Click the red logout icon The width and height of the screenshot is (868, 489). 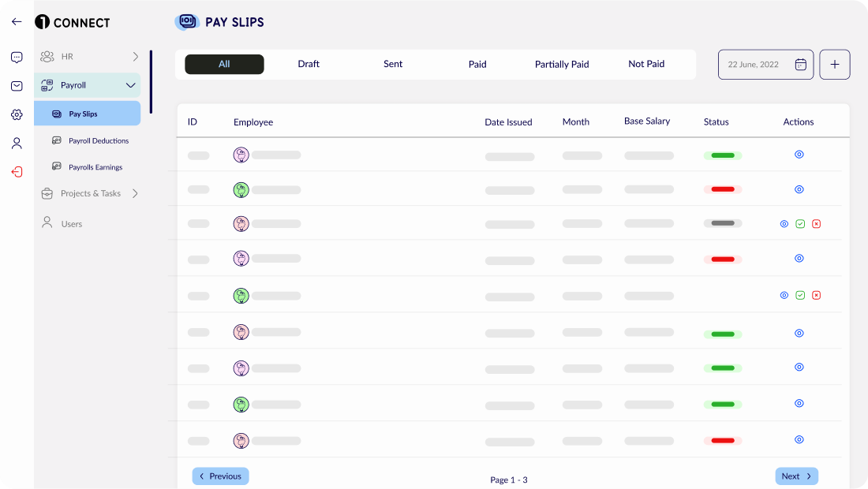coord(17,172)
